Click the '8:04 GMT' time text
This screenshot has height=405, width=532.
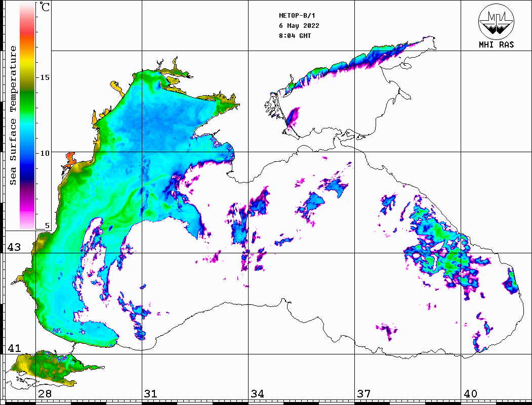click(x=295, y=35)
